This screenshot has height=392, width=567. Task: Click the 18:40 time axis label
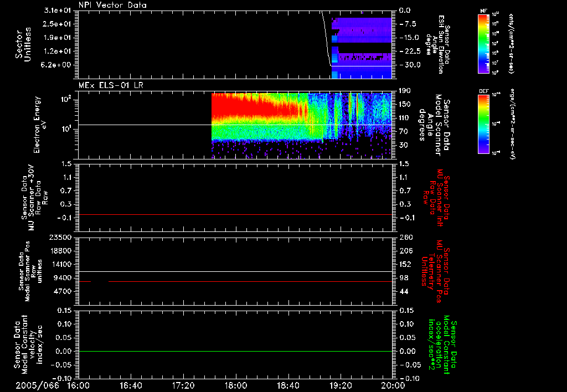click(288, 385)
